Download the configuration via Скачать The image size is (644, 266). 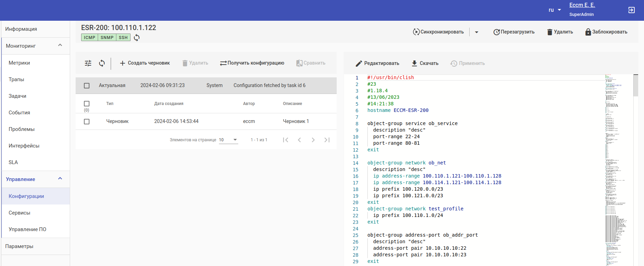(425, 64)
